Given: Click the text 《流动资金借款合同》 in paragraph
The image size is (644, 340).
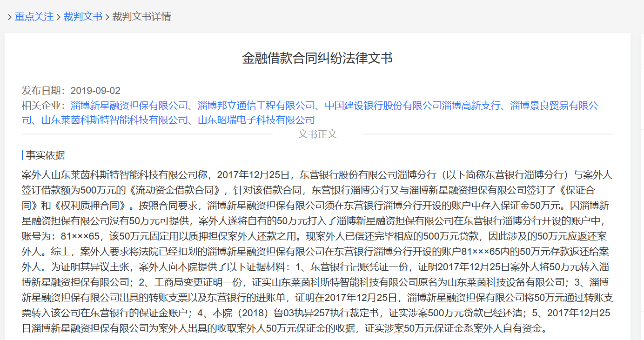Looking at the screenshot, I should point(174,190).
